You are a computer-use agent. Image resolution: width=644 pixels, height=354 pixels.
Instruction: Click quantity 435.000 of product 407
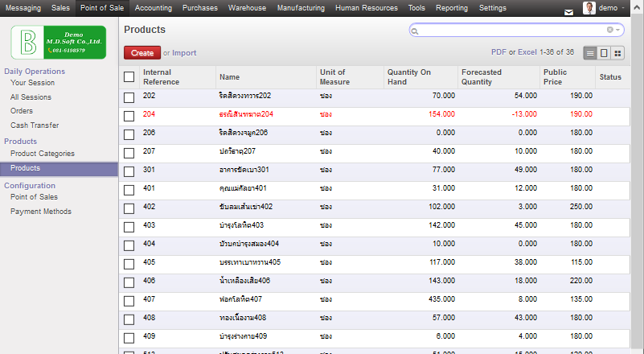pos(441,299)
